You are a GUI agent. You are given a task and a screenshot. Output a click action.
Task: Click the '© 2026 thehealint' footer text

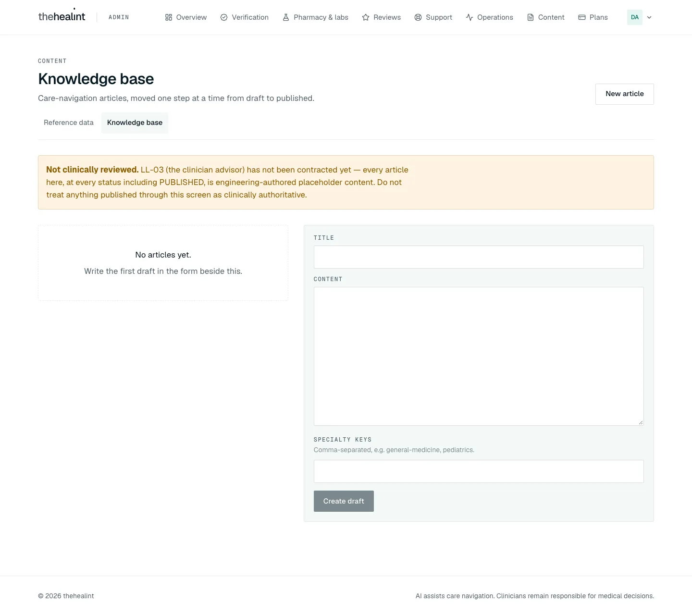point(66,596)
